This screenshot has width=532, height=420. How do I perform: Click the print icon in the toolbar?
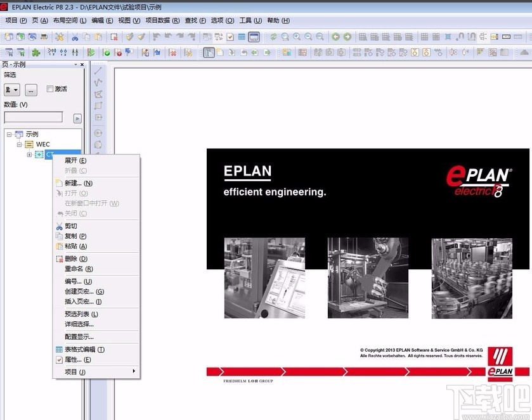click(44, 37)
